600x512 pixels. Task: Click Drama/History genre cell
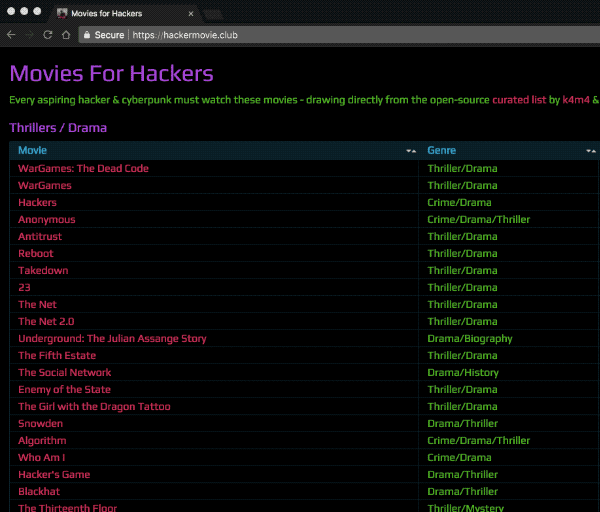(463, 373)
